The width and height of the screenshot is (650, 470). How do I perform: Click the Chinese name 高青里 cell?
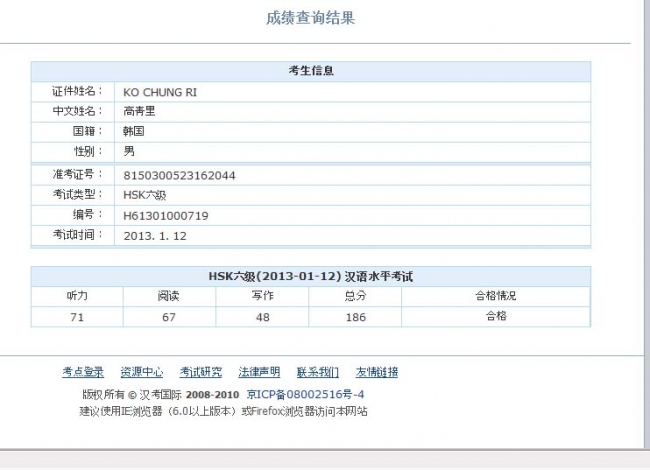click(352, 111)
